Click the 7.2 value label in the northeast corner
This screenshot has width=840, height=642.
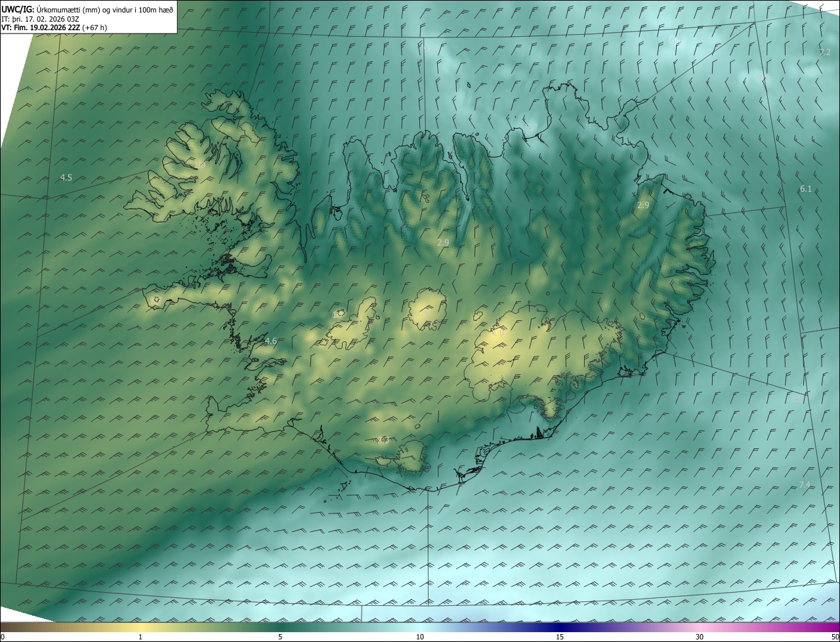click(x=825, y=52)
